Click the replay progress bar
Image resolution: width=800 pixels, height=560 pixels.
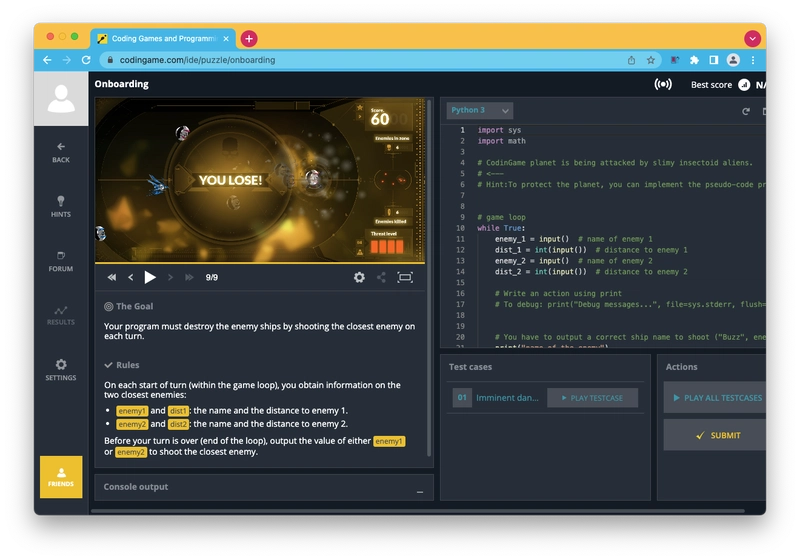pos(260,263)
